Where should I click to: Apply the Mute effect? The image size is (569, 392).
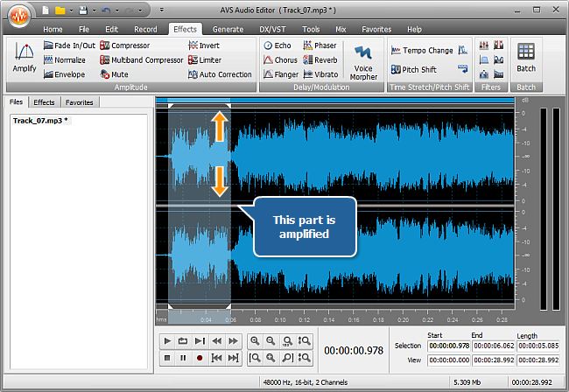point(115,74)
